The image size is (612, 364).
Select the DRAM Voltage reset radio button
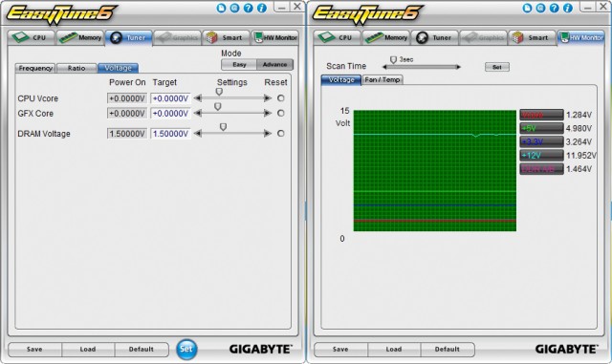pyautogui.click(x=280, y=134)
